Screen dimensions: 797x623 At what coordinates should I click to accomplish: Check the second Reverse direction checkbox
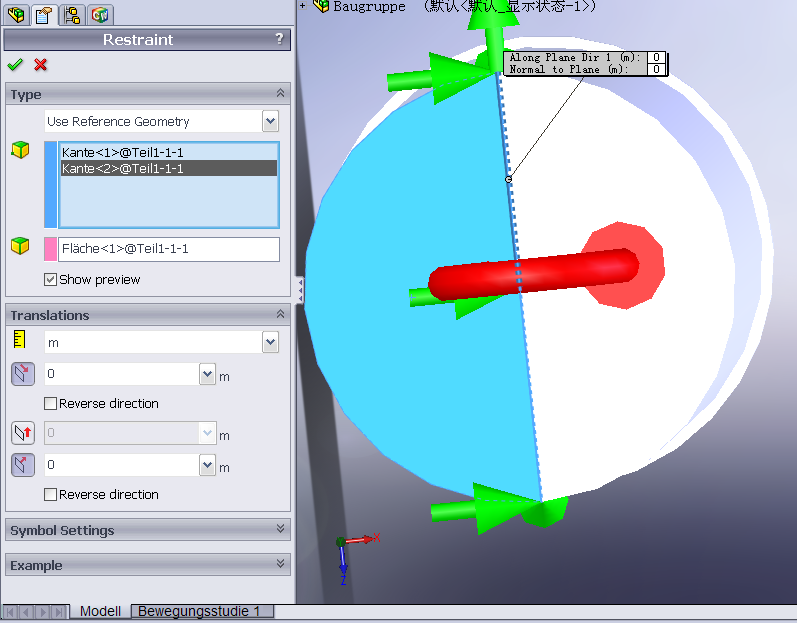click(x=50, y=494)
